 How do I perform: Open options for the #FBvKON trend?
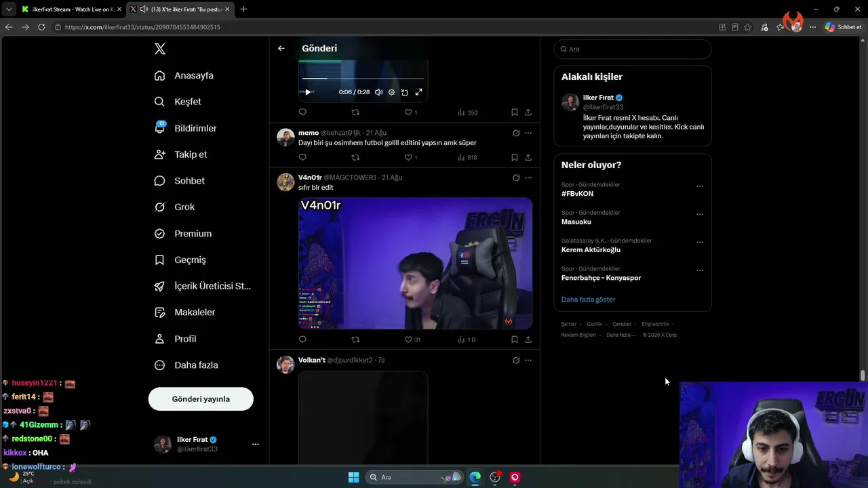(700, 186)
